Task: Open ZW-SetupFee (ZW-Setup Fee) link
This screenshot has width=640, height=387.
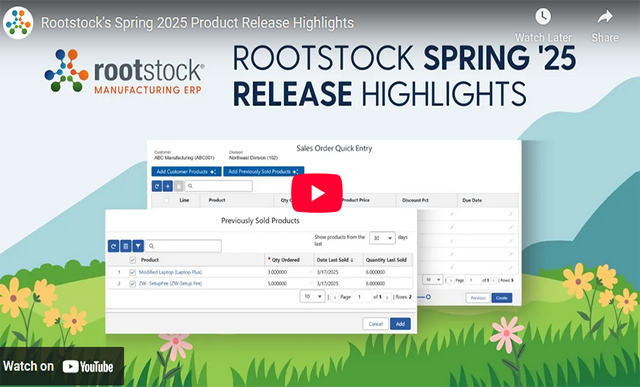Action: 170,284
